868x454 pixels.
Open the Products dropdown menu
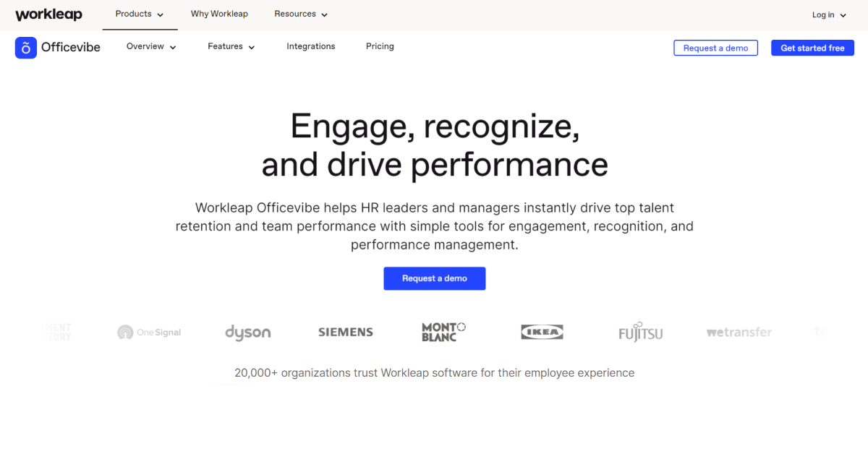click(140, 14)
